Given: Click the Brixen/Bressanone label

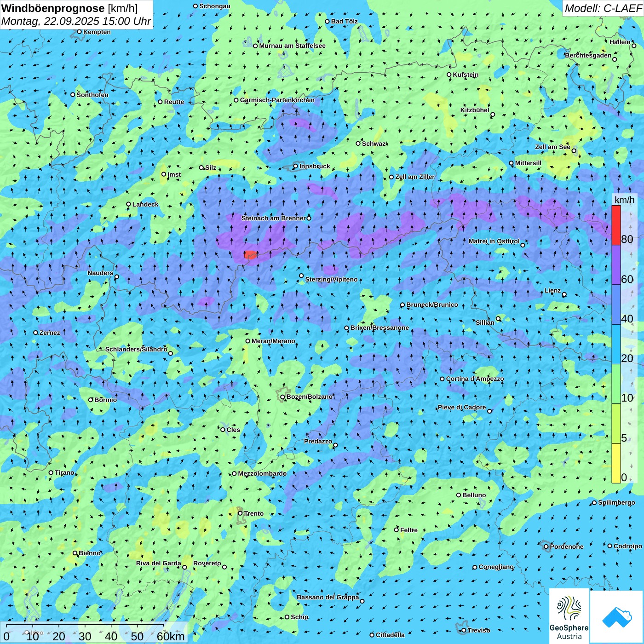Looking at the screenshot, I should (379, 328).
